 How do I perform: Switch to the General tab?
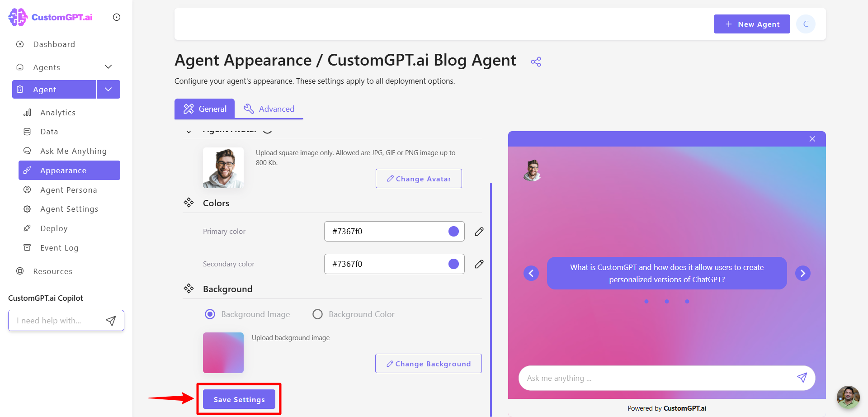tap(204, 109)
